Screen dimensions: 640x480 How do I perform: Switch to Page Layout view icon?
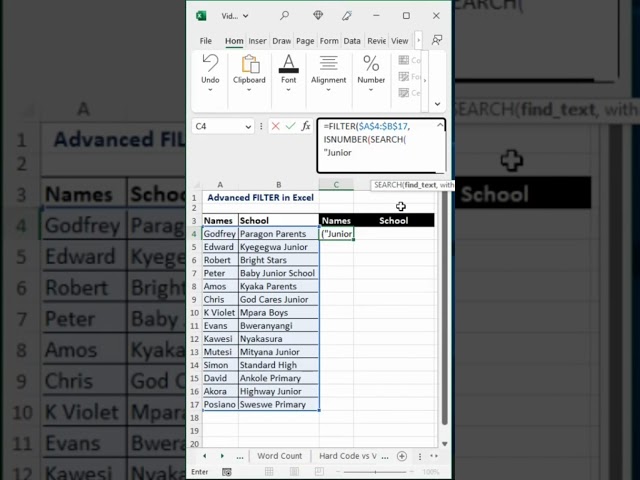pos(294,472)
